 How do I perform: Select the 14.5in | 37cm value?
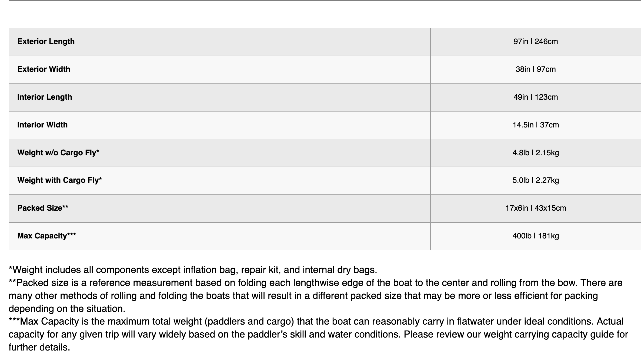click(x=536, y=125)
